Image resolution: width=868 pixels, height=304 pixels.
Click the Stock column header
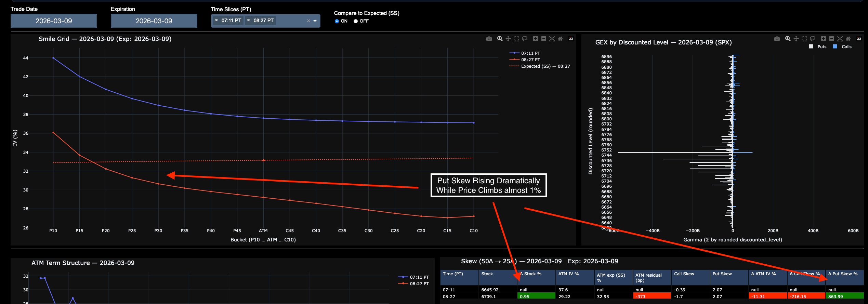point(498,277)
